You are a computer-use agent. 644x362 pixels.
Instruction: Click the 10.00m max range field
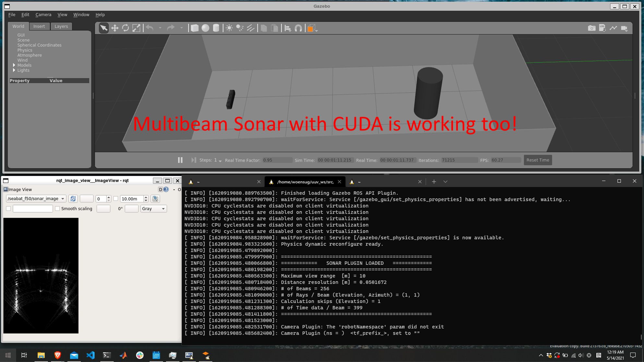click(x=132, y=199)
